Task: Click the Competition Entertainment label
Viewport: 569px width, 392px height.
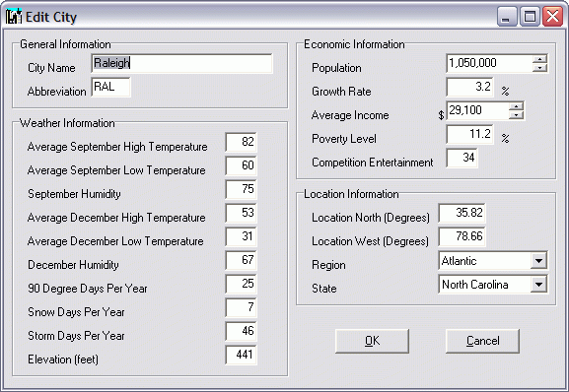Action: coord(373,163)
